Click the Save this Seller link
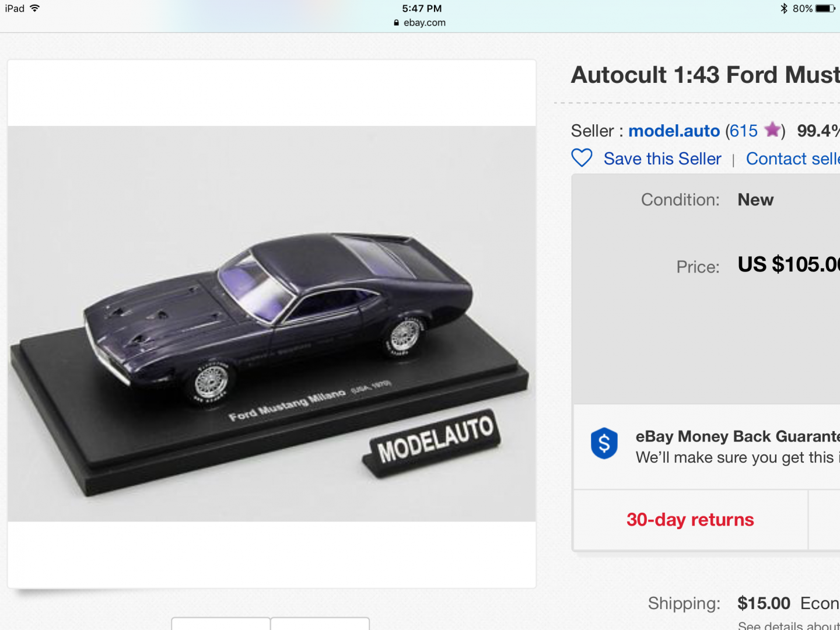The height and width of the screenshot is (630, 840). pyautogui.click(x=662, y=159)
